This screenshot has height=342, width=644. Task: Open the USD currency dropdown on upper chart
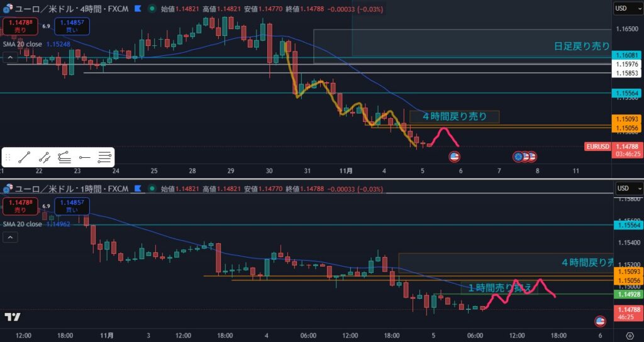[627, 9]
